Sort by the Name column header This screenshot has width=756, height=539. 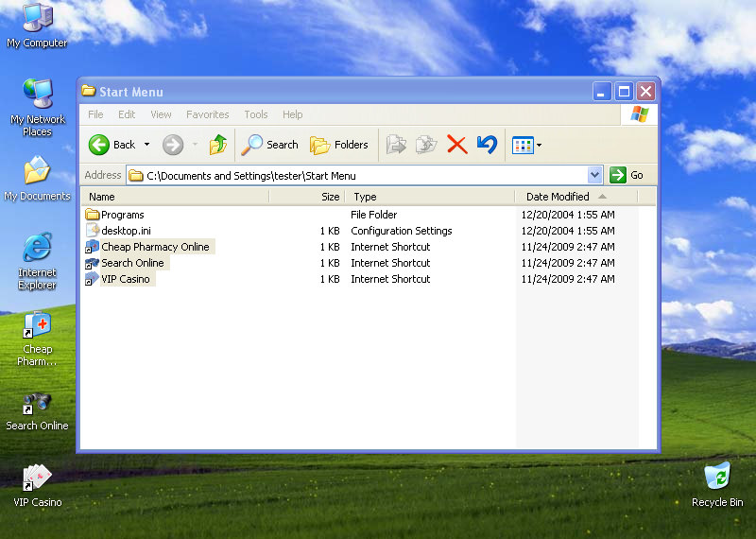(175, 197)
